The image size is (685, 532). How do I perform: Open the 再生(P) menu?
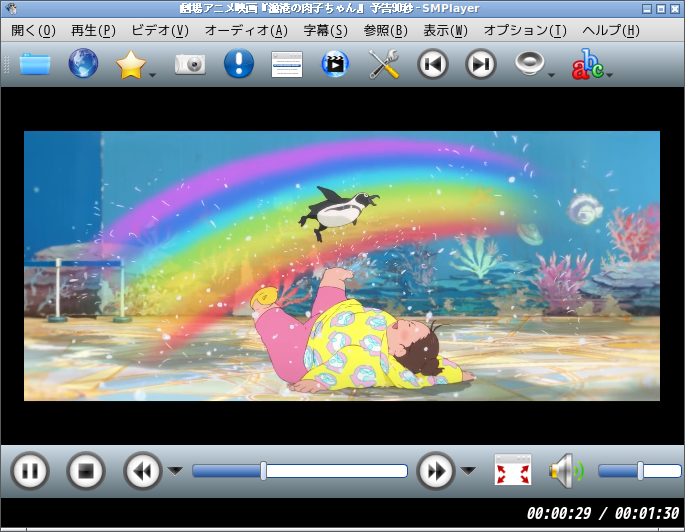(x=93, y=30)
